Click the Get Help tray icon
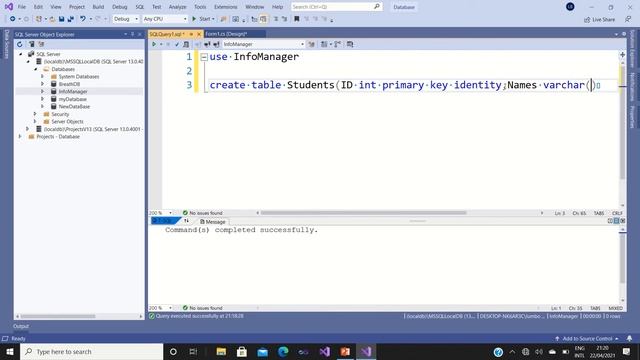Screen dimensions: 640x360 tap(498, 352)
